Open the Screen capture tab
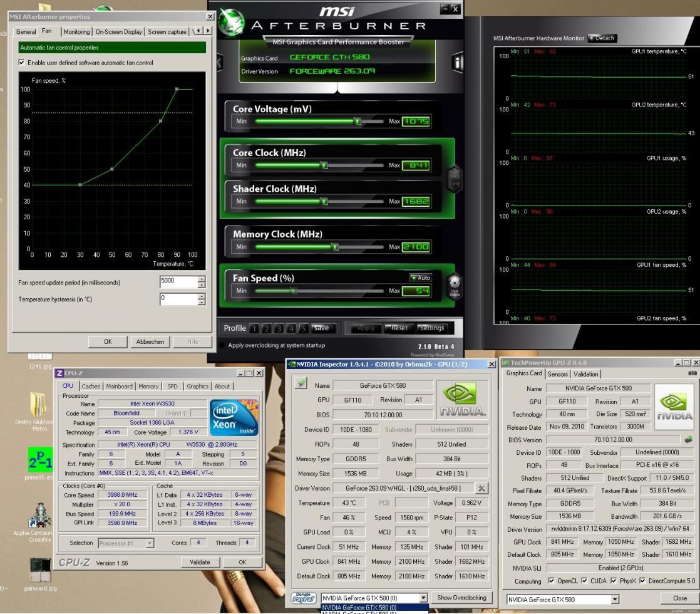Viewport: 700px width, 614px height. 167,32
